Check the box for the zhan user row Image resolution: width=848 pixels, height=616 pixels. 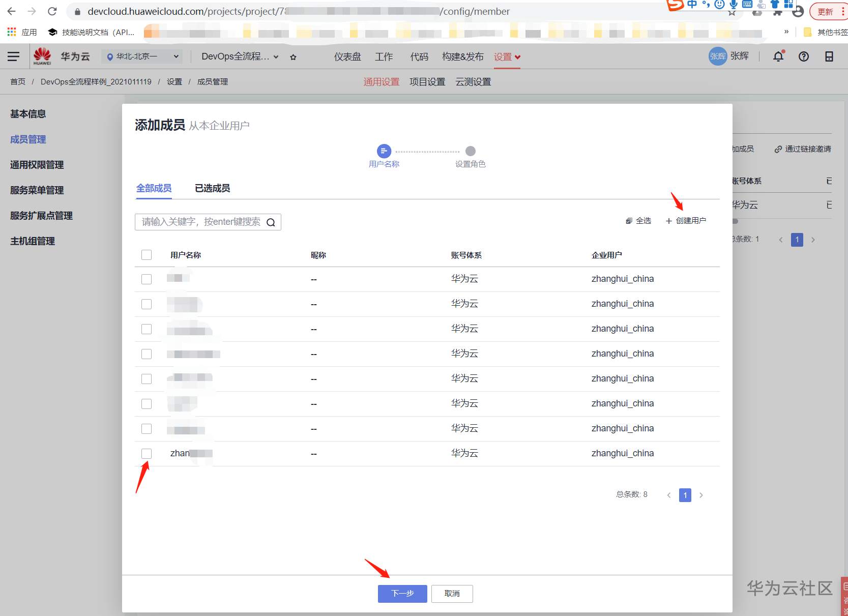click(x=147, y=454)
